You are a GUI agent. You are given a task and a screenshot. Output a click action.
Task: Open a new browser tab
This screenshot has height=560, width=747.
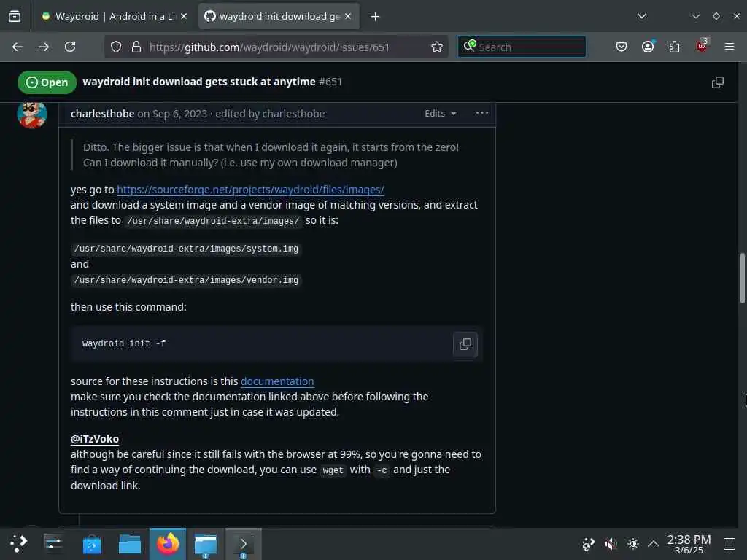point(376,17)
